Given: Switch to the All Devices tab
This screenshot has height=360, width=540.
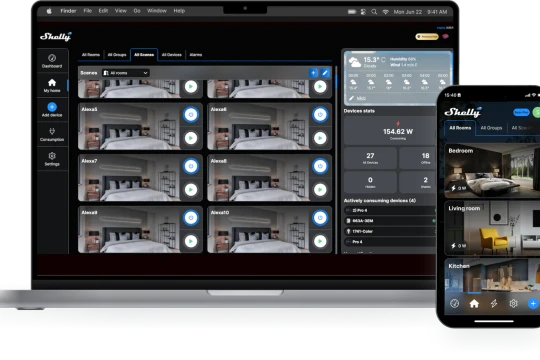Looking at the screenshot, I should pyautogui.click(x=172, y=55).
